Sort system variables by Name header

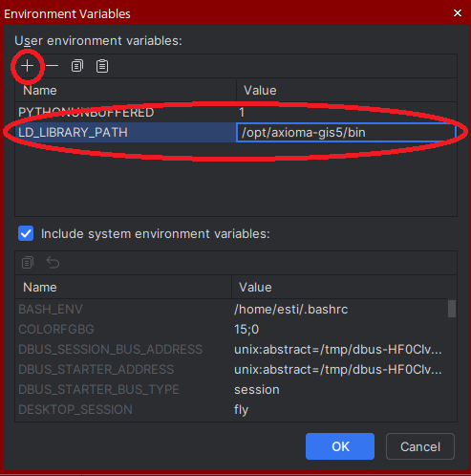[123, 287]
